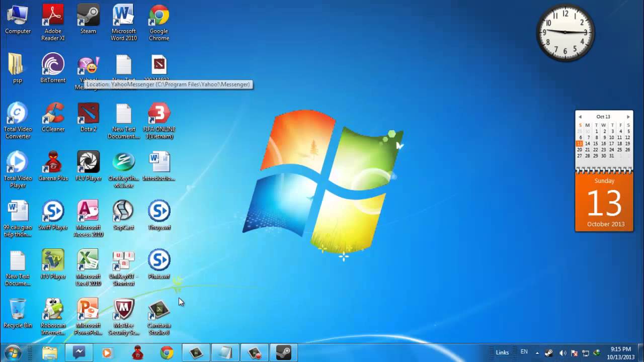This screenshot has height=362, width=644.
Task: Launch CCleaner desktop shortcut
Action: (53, 118)
